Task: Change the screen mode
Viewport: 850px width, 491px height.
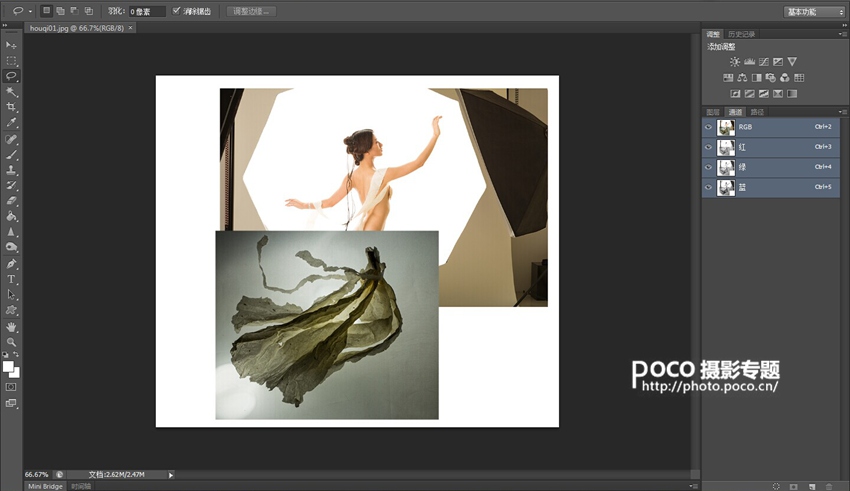Action: click(11, 403)
